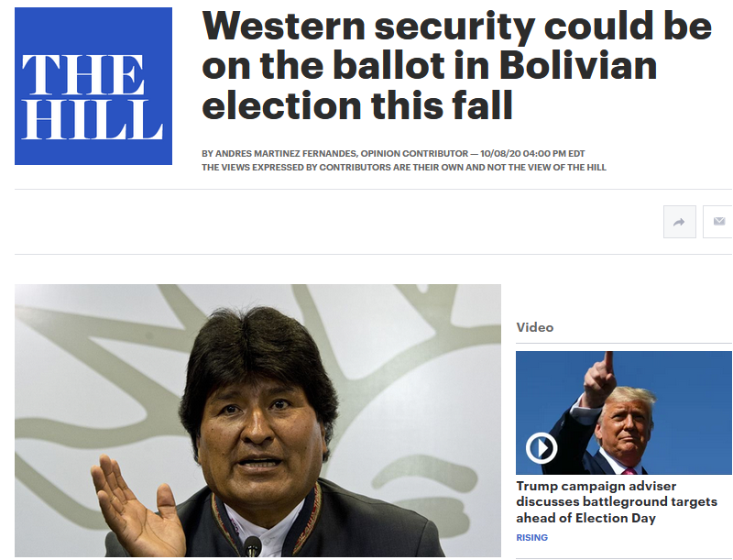Select the Video section heading
Screen dimensions: 733x560
[x=535, y=327]
